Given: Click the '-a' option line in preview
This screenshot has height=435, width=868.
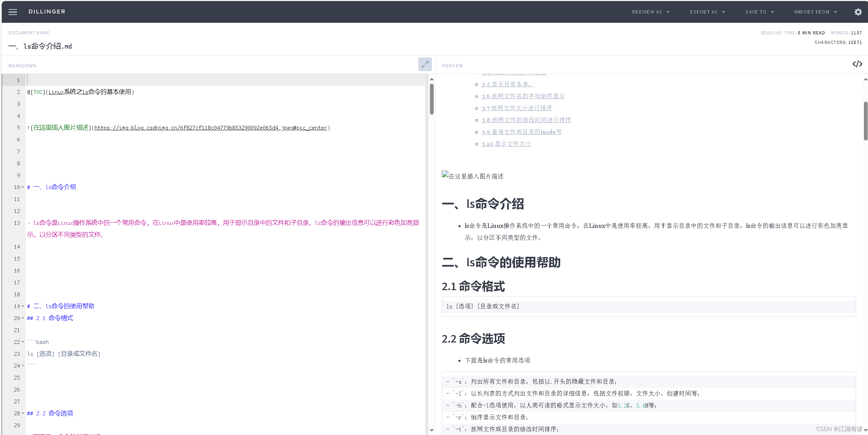Looking at the screenshot, I should [x=531, y=382].
